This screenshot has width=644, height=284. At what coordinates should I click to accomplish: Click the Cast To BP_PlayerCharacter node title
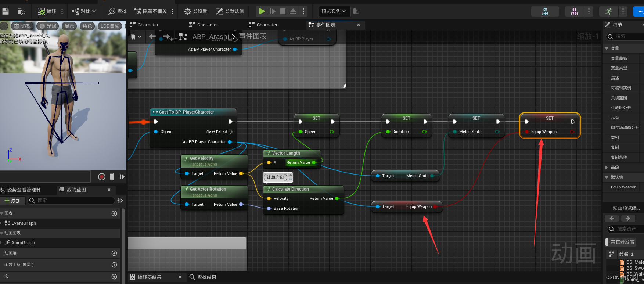click(x=186, y=112)
